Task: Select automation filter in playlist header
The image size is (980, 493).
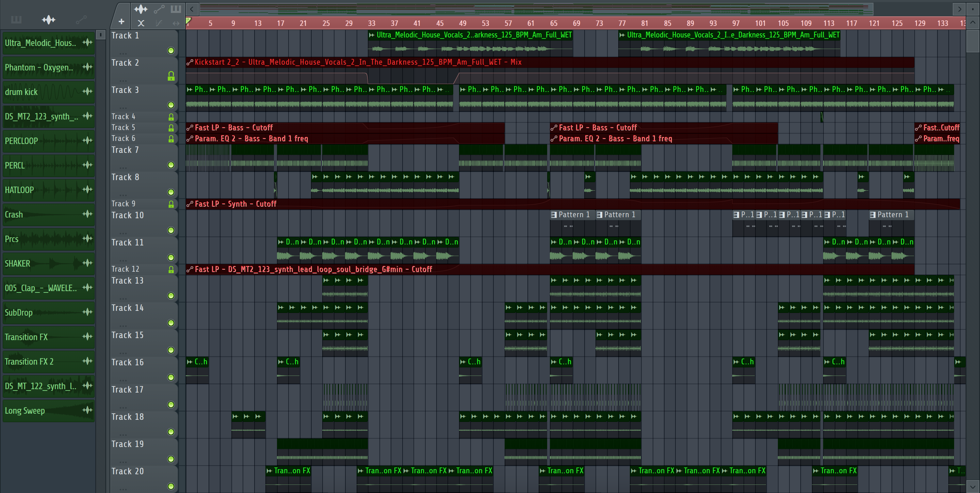Action: tap(159, 9)
